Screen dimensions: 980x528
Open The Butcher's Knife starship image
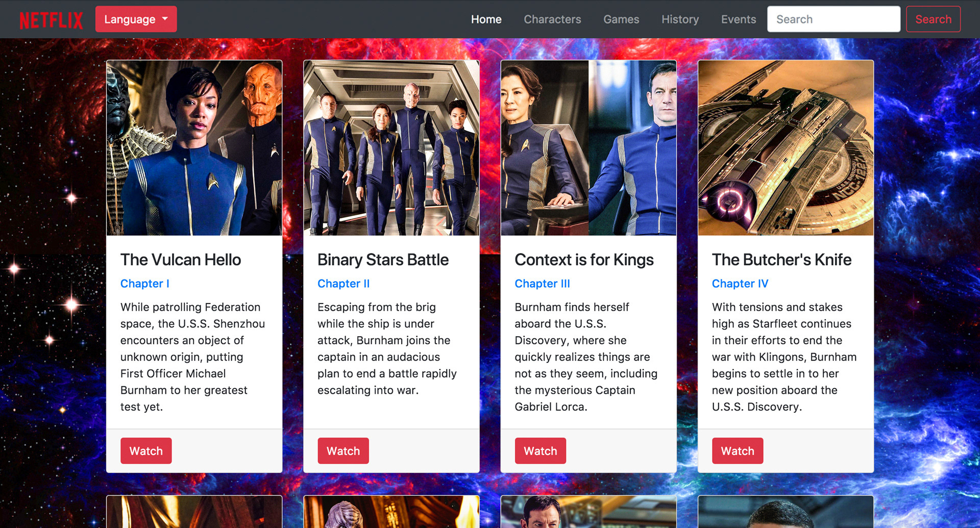[x=786, y=148]
